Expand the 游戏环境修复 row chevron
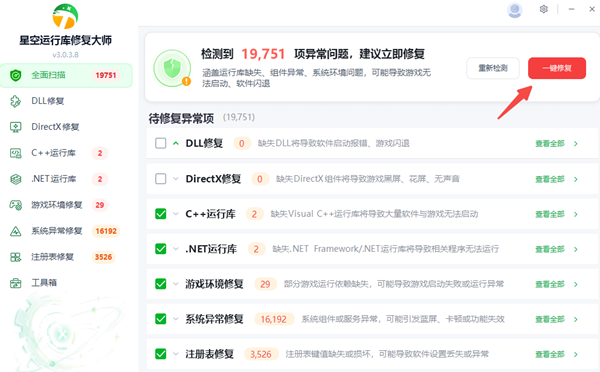This screenshot has width=600, height=372. pyautogui.click(x=176, y=284)
